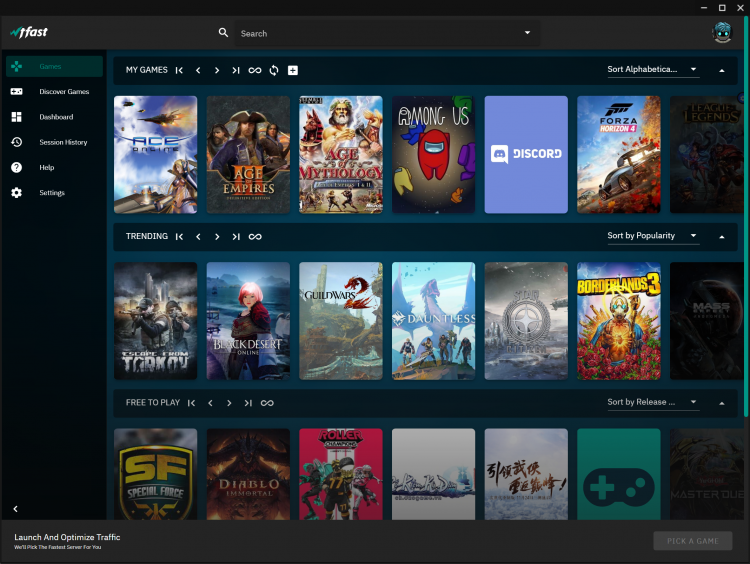Screen dimensions: 750x564
Task: Go to next page of My Games
Action: click(x=217, y=70)
